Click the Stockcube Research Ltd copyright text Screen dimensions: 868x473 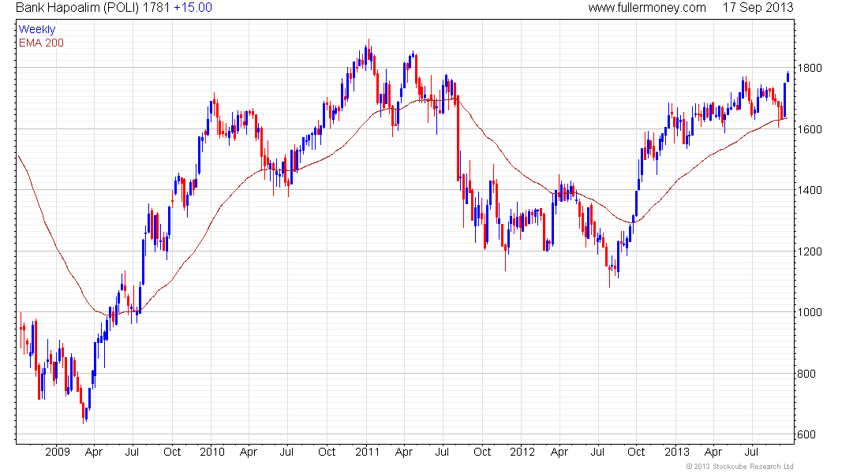(739, 467)
